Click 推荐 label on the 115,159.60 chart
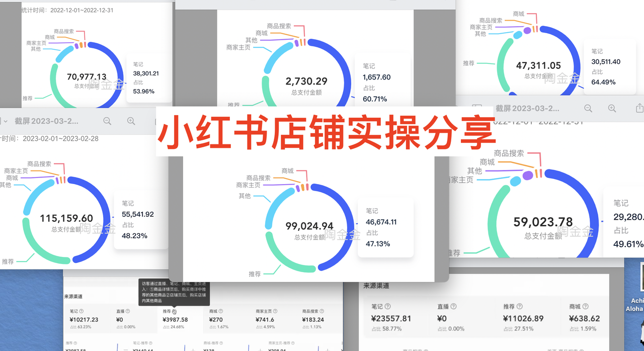The image size is (644, 351). click(x=8, y=261)
